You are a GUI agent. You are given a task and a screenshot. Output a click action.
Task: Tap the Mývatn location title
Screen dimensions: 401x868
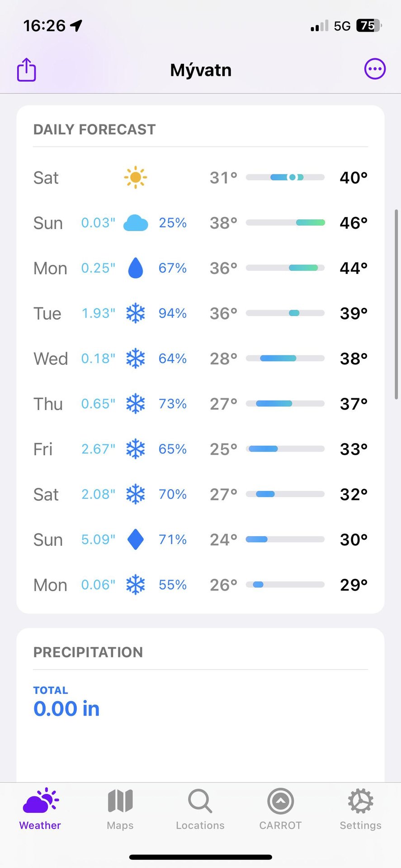pos(201,70)
